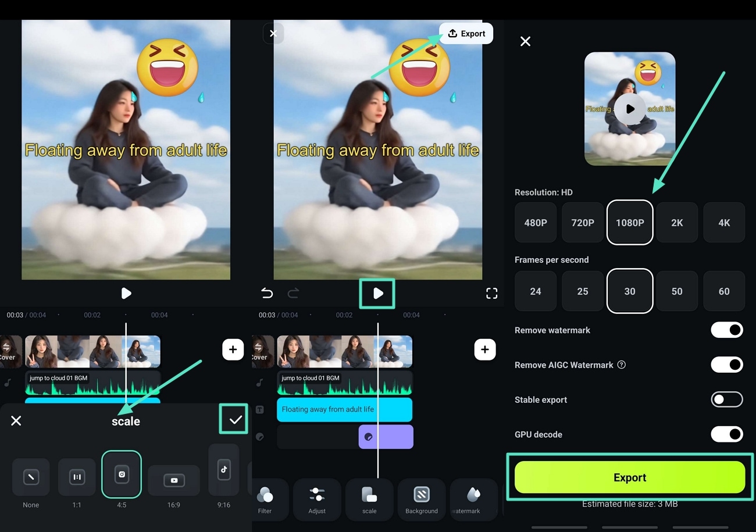
Task: Add a clip with the middle panel plus button
Action: point(484,349)
